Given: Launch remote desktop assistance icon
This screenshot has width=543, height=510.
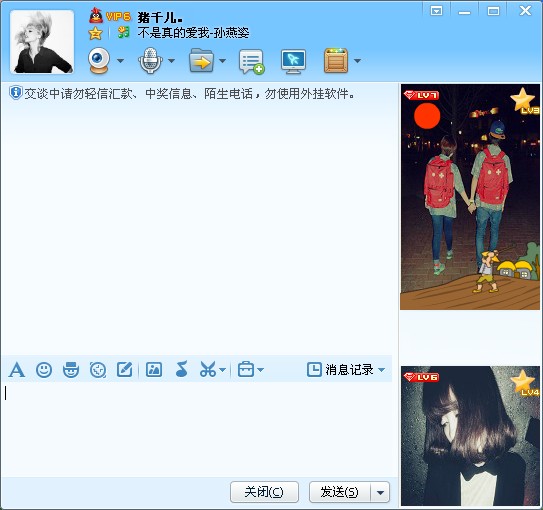Looking at the screenshot, I should click(x=293, y=62).
